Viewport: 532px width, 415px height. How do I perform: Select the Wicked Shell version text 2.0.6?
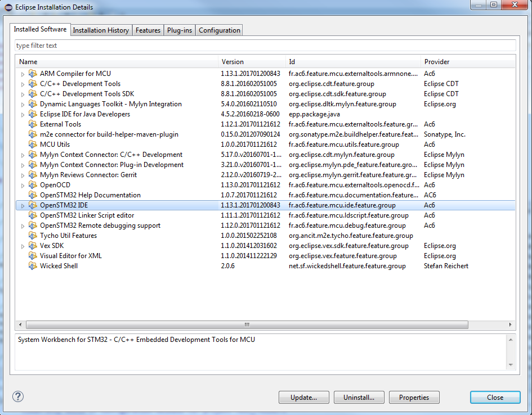pyautogui.click(x=227, y=266)
